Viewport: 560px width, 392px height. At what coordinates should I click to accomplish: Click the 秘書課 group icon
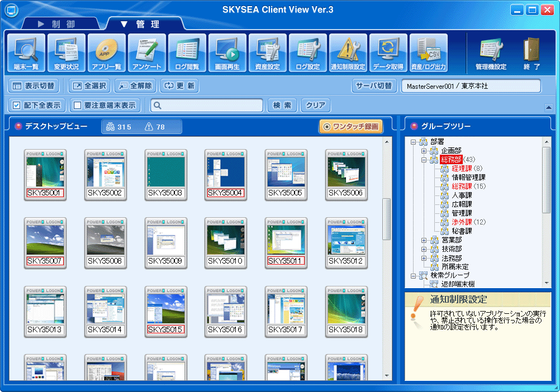(445, 231)
